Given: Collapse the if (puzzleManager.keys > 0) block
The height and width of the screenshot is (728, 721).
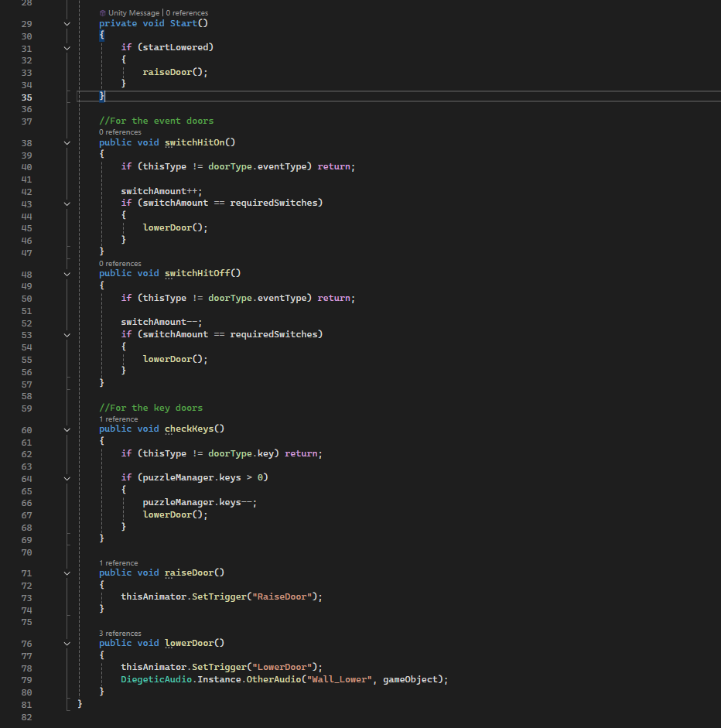Looking at the screenshot, I should tap(67, 478).
